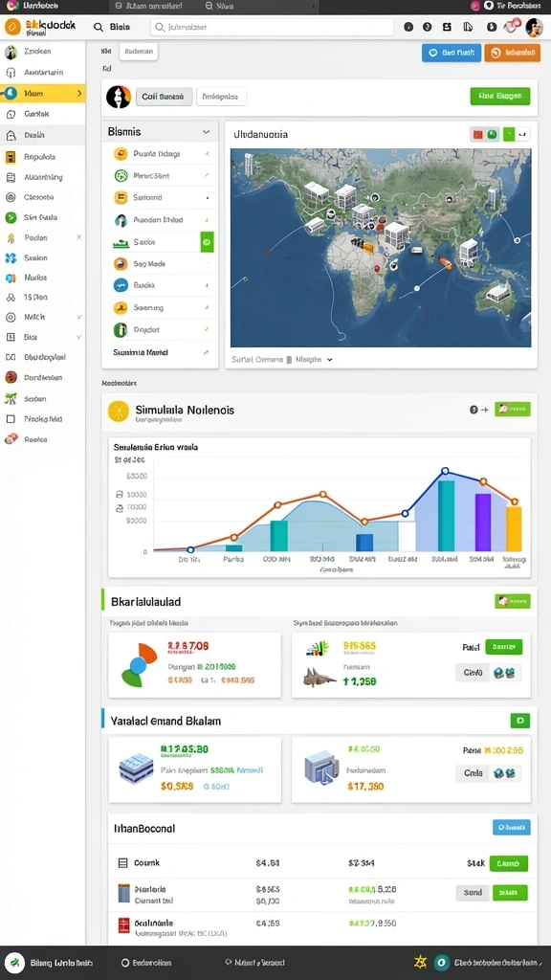Click the yellow bar in the chart
551x980 pixels.
[x=514, y=528]
